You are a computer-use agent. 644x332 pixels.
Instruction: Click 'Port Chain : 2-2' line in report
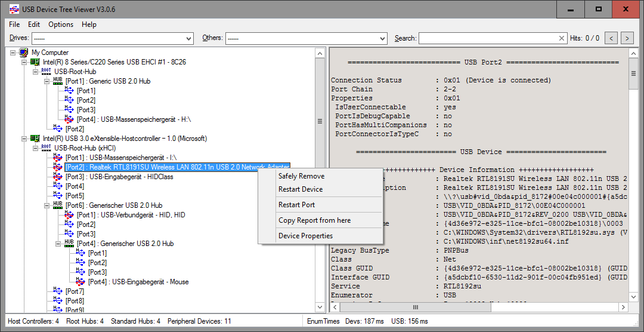pos(394,90)
